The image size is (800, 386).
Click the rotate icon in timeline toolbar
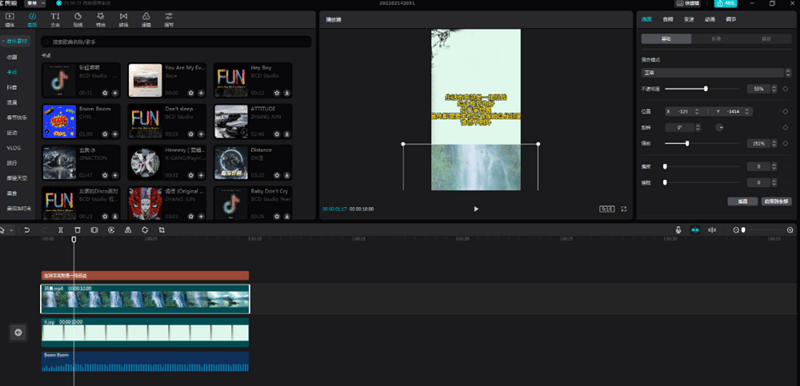pos(145,230)
